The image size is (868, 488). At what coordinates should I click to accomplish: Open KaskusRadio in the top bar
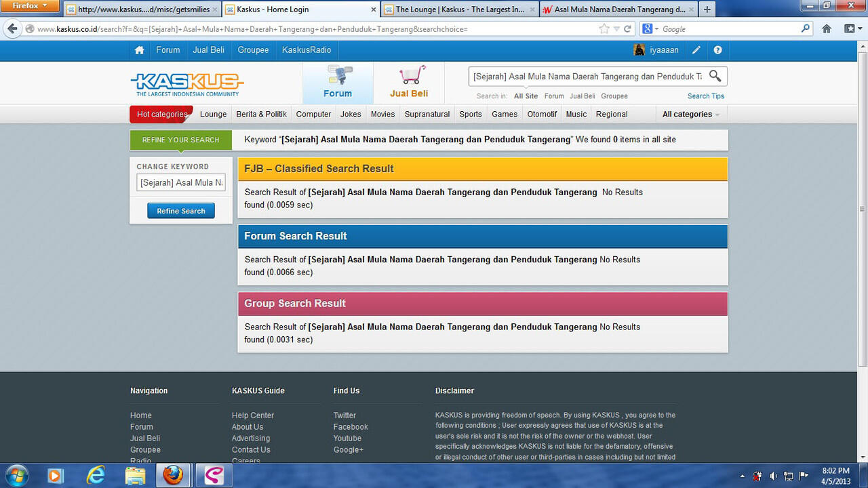(x=307, y=50)
